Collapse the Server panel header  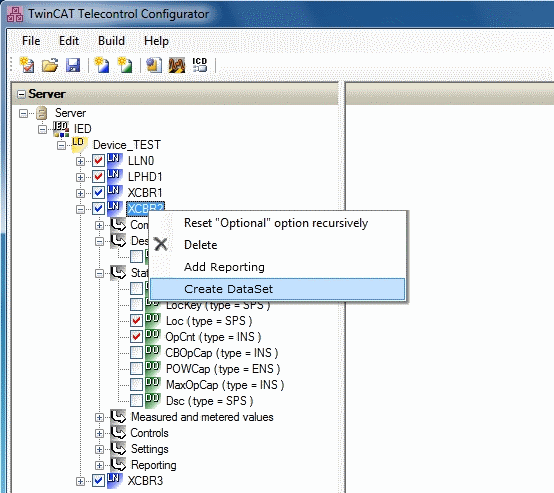coord(22,94)
